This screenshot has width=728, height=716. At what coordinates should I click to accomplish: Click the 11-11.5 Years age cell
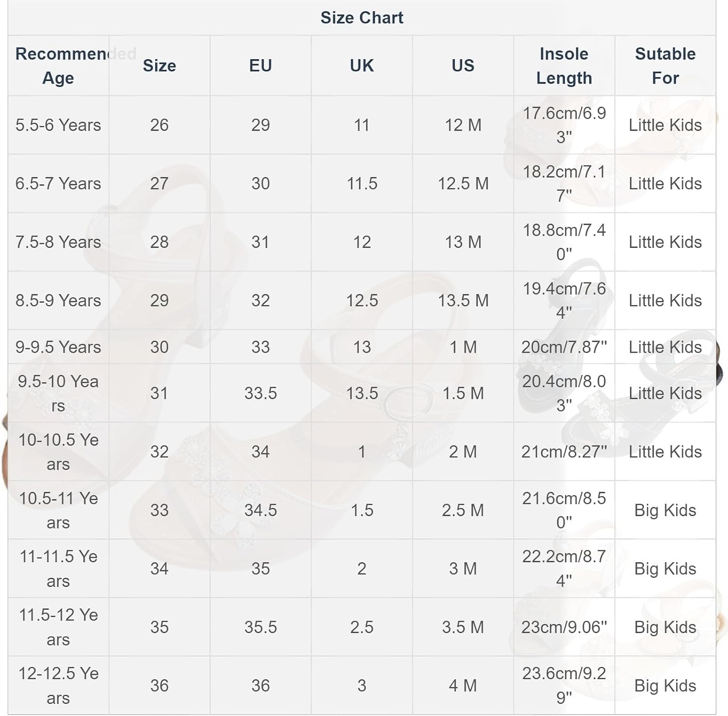58,569
